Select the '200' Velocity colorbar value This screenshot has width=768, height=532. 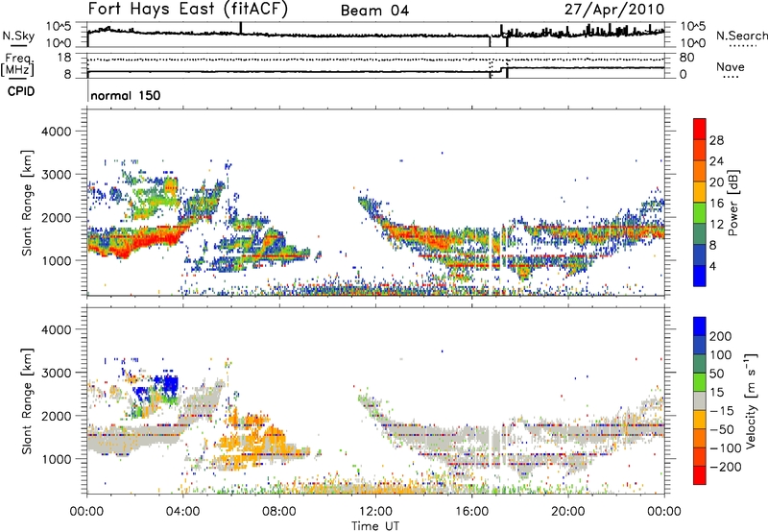tap(721, 336)
